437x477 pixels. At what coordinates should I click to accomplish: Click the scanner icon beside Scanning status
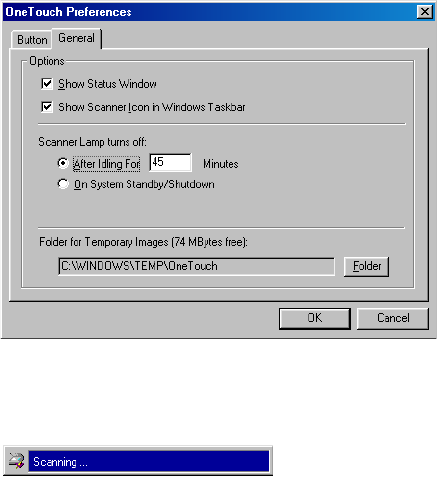coord(17,461)
